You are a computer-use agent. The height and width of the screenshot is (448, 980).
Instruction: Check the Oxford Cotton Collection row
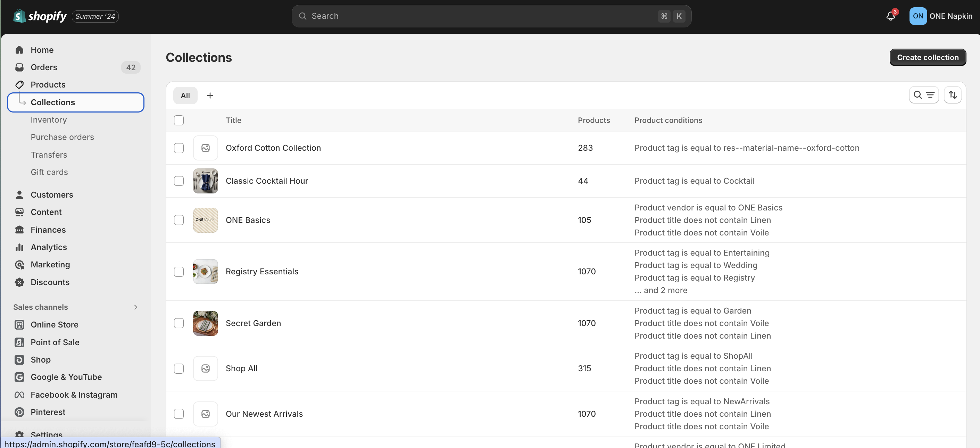coord(179,148)
